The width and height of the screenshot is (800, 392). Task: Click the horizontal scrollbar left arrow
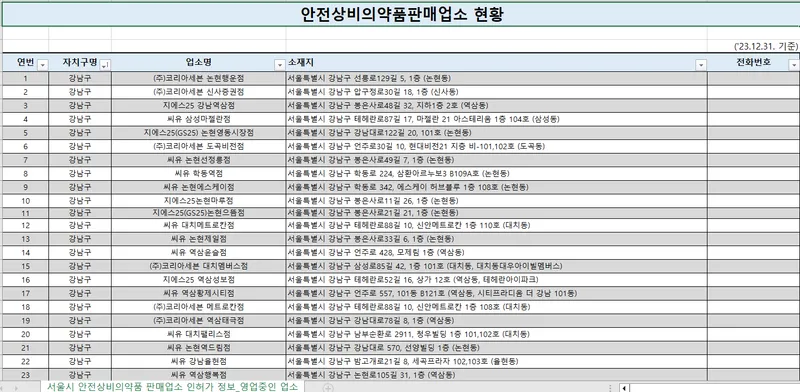click(624, 388)
